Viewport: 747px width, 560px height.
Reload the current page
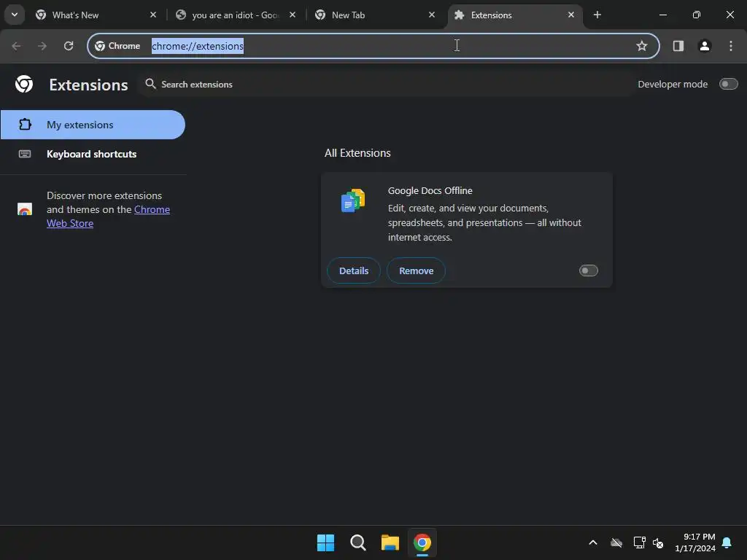(x=69, y=46)
